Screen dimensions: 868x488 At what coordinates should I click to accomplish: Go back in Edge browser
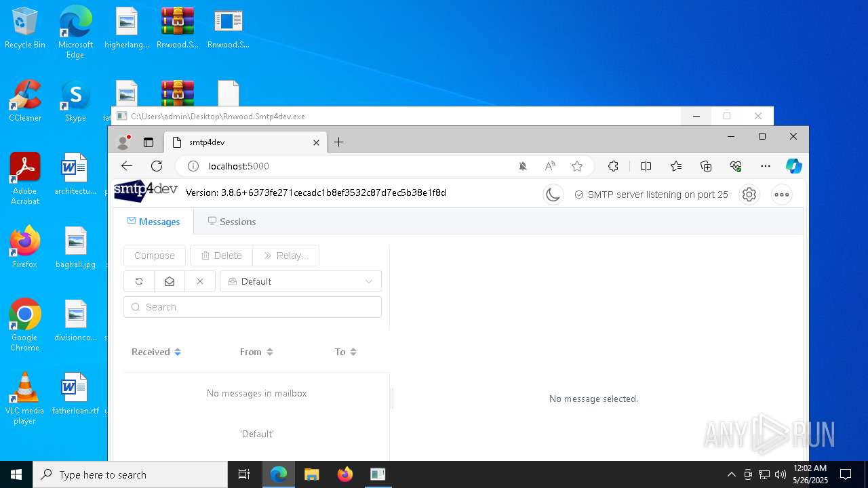coord(127,166)
